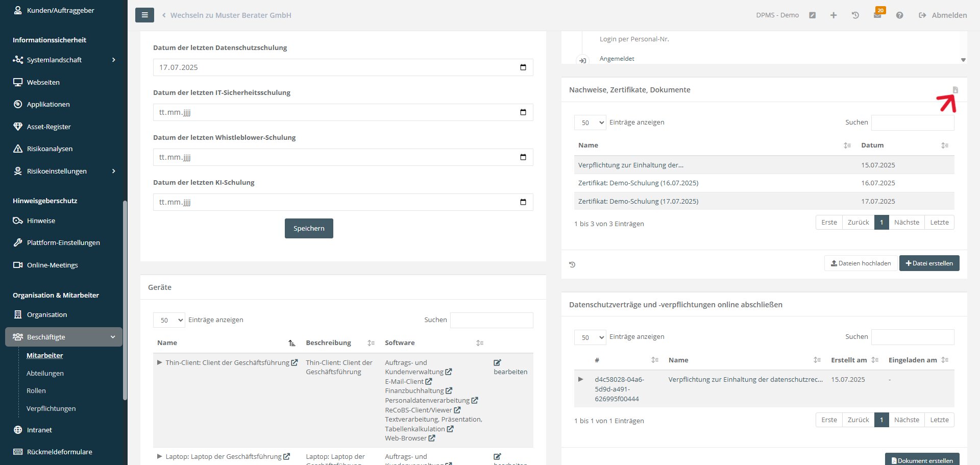The height and width of the screenshot is (465, 980).
Task: Open calendar picker for Datenschutzschulung date
Action: [x=523, y=67]
